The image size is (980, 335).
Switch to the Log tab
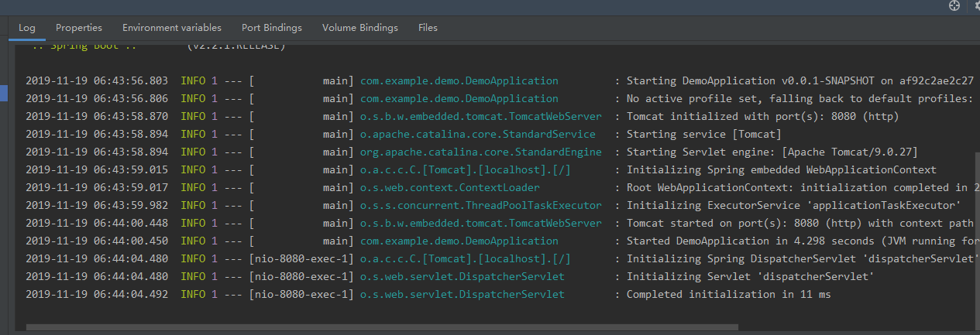coord(27,28)
